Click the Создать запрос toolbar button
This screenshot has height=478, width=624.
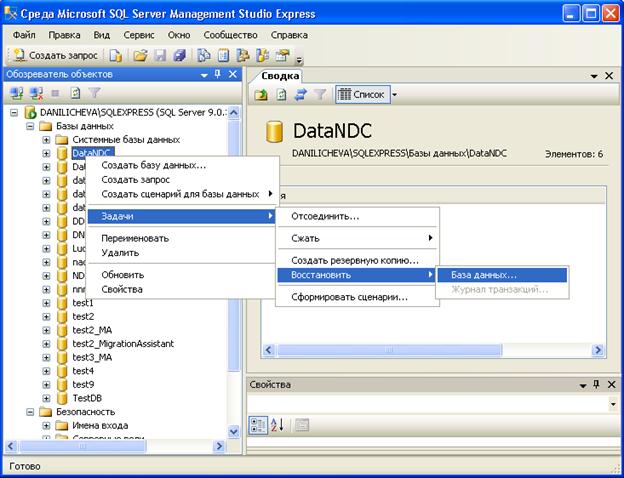[55, 55]
